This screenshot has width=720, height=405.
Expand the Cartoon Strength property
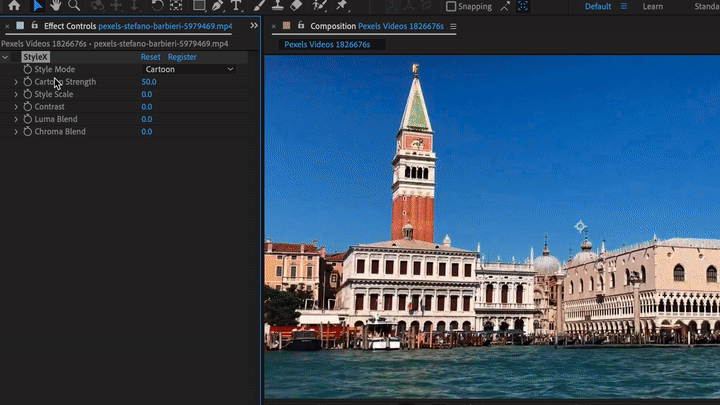coord(16,82)
